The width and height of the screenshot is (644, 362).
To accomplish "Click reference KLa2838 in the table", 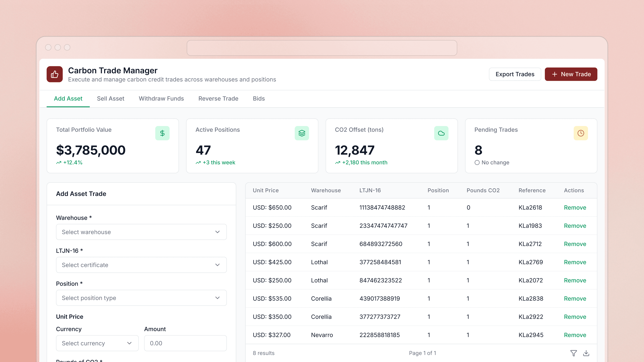I will (x=531, y=299).
